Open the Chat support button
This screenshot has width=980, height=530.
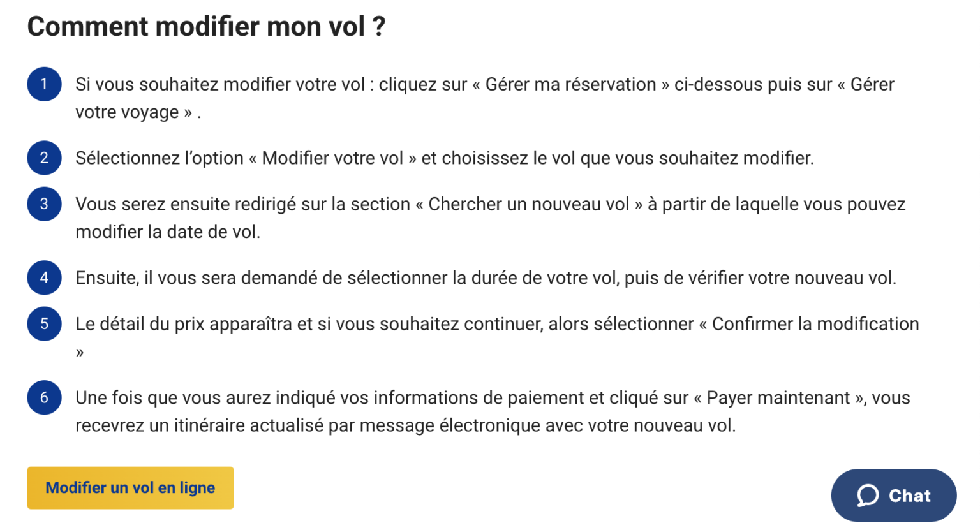click(893, 495)
